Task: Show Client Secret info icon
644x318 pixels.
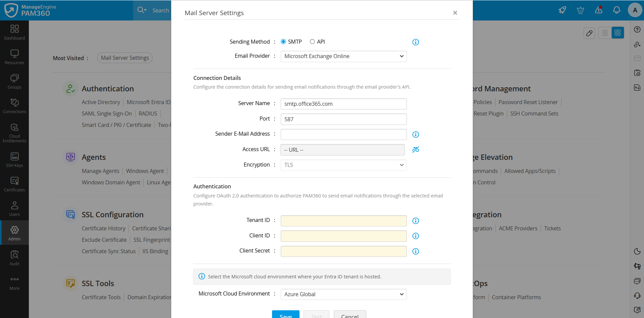Action: click(x=416, y=252)
